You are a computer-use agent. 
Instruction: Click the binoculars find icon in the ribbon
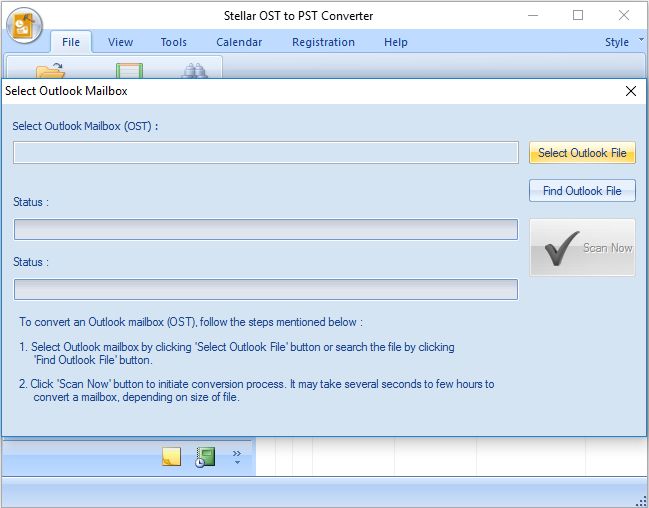[194, 70]
